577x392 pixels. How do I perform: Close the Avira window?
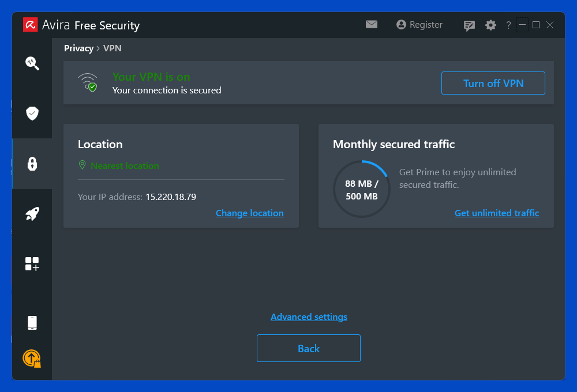point(550,25)
